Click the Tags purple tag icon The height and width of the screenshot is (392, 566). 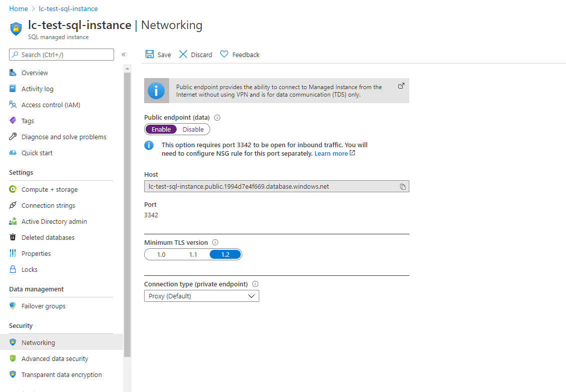13,121
